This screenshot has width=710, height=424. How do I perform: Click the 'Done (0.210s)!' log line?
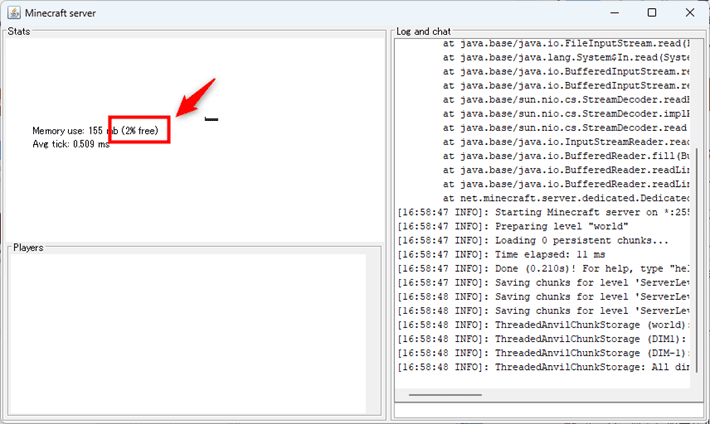coord(543,268)
